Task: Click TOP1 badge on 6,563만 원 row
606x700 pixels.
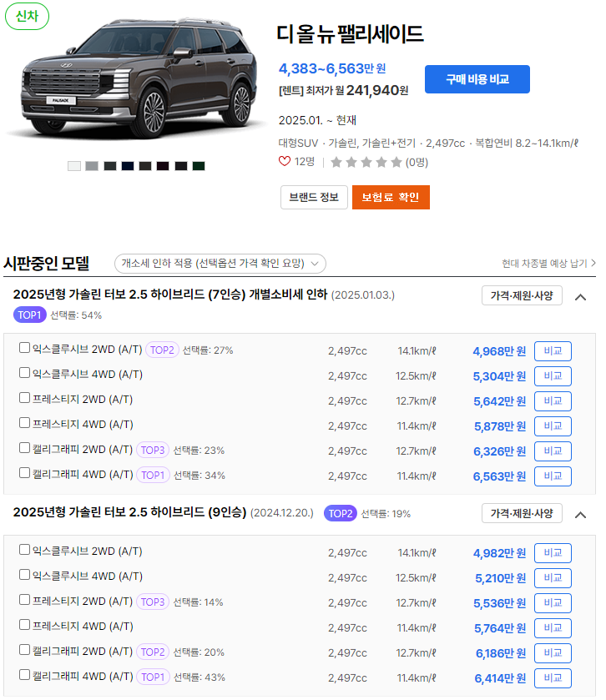Action: point(153,475)
